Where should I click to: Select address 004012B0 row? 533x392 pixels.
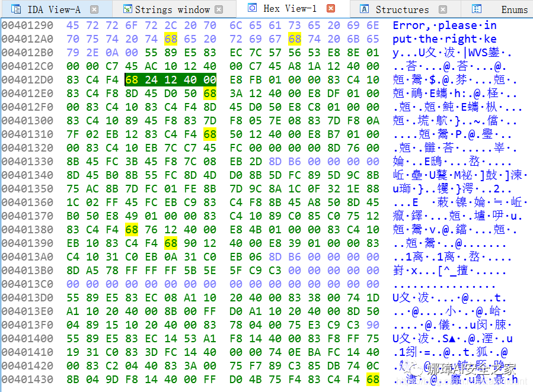point(27,52)
